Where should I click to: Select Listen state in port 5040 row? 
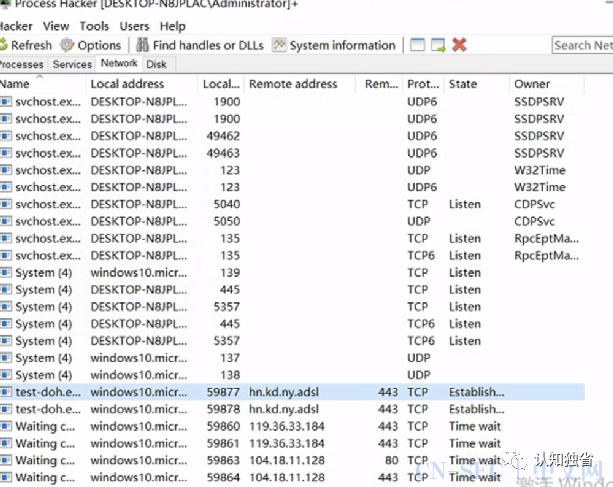click(465, 204)
